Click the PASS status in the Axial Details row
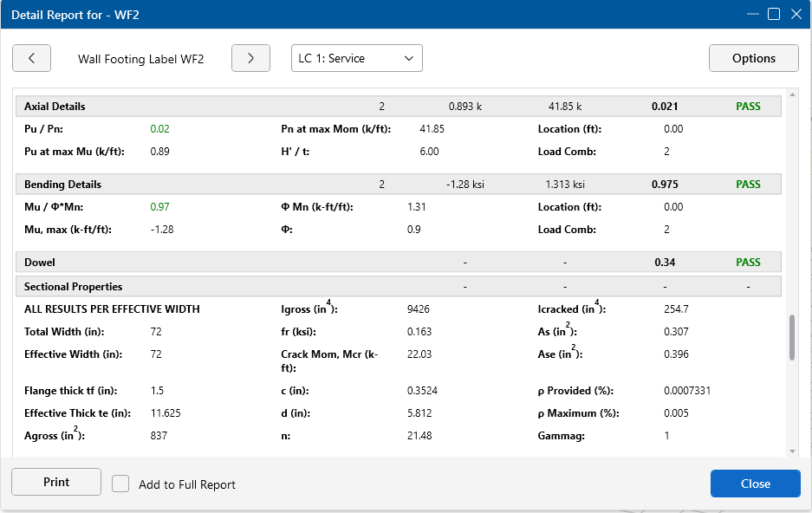The height and width of the screenshot is (513, 812). point(748,107)
